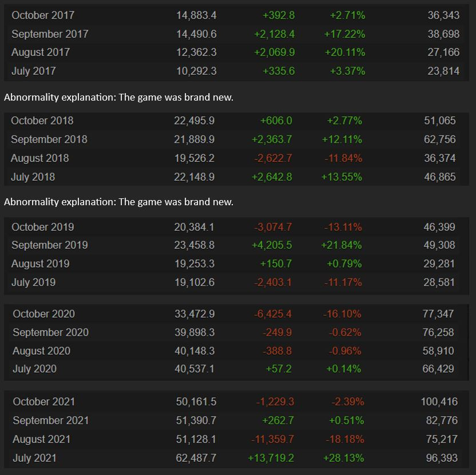Click the +13.55% change for July 2018
Viewport: 476px width, 475px height.
coord(342,177)
